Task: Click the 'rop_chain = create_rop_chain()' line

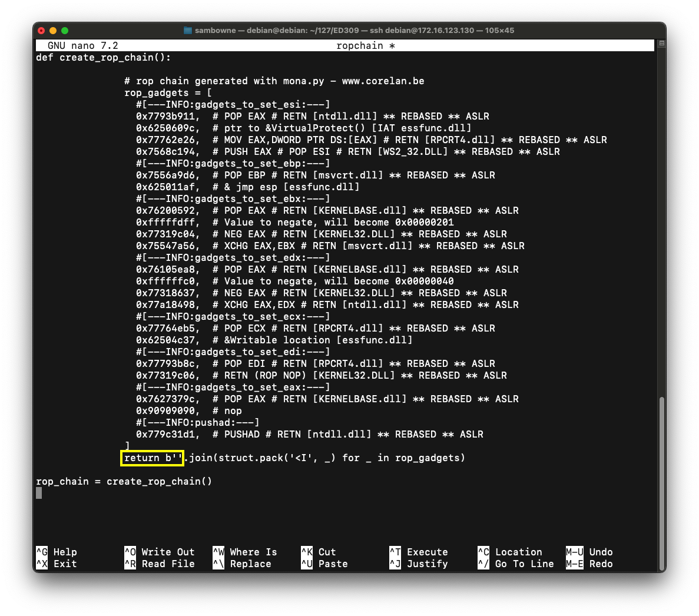Action: pos(124,481)
